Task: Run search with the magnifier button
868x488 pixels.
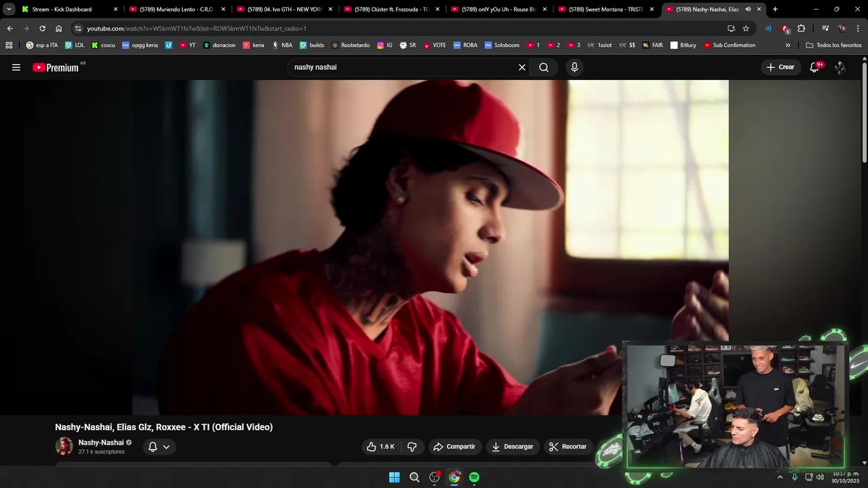Action: click(x=544, y=67)
